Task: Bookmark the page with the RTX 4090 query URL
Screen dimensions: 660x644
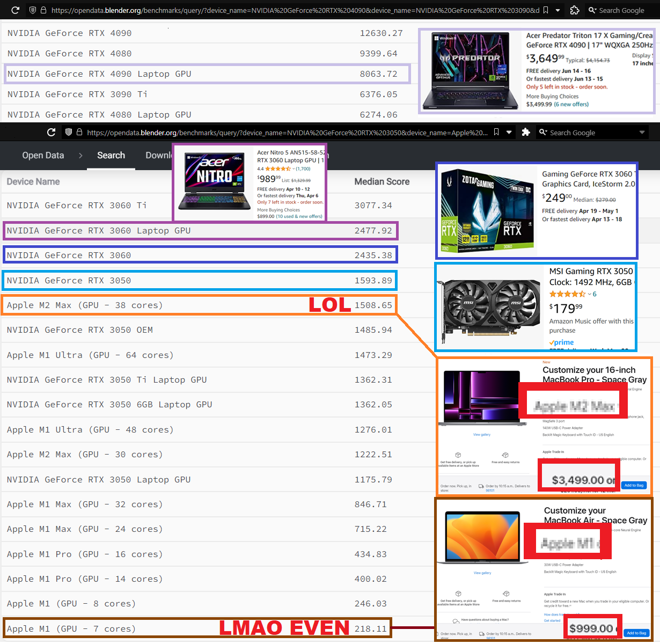Action: pos(546,10)
